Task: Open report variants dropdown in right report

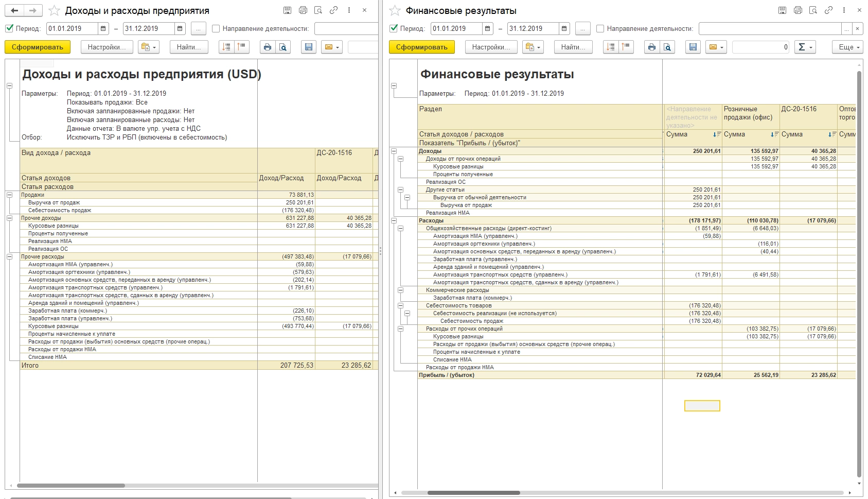Action: pyautogui.click(x=533, y=47)
